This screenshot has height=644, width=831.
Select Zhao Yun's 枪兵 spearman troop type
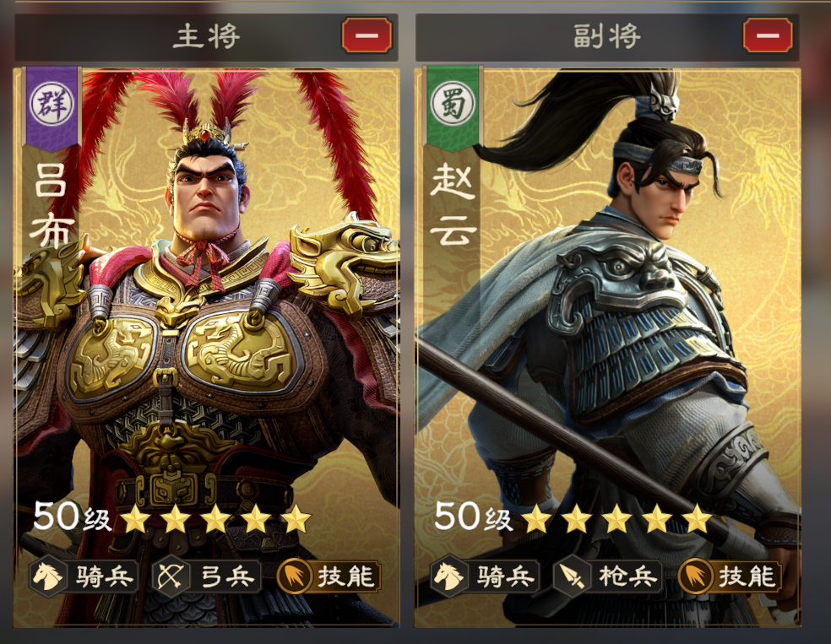point(608,576)
